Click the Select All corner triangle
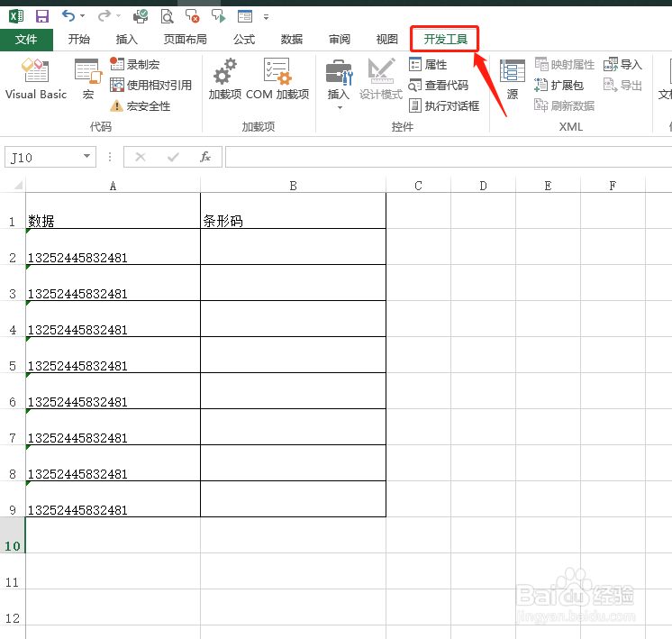 coord(17,186)
